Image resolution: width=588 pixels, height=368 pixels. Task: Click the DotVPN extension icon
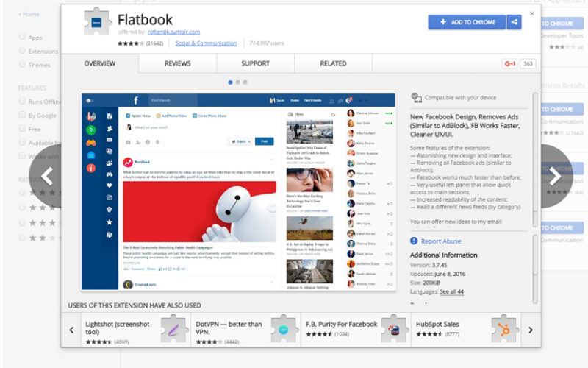tap(284, 330)
